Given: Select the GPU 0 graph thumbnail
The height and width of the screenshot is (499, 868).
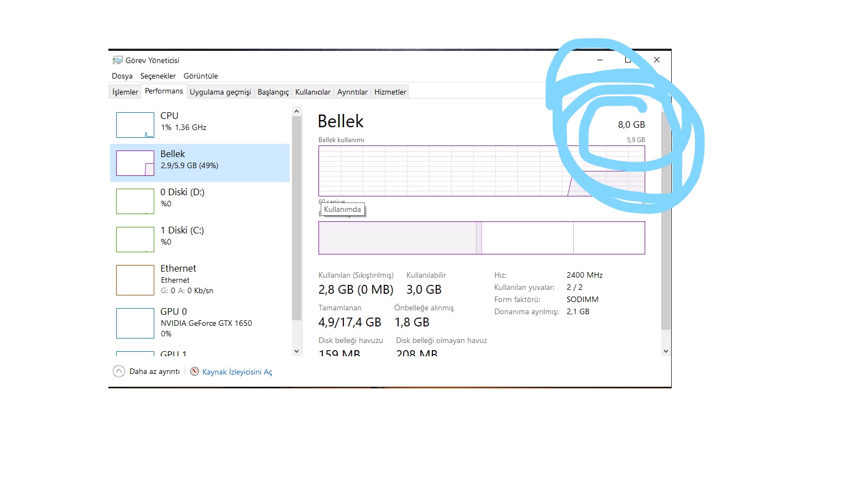Looking at the screenshot, I should tap(135, 323).
